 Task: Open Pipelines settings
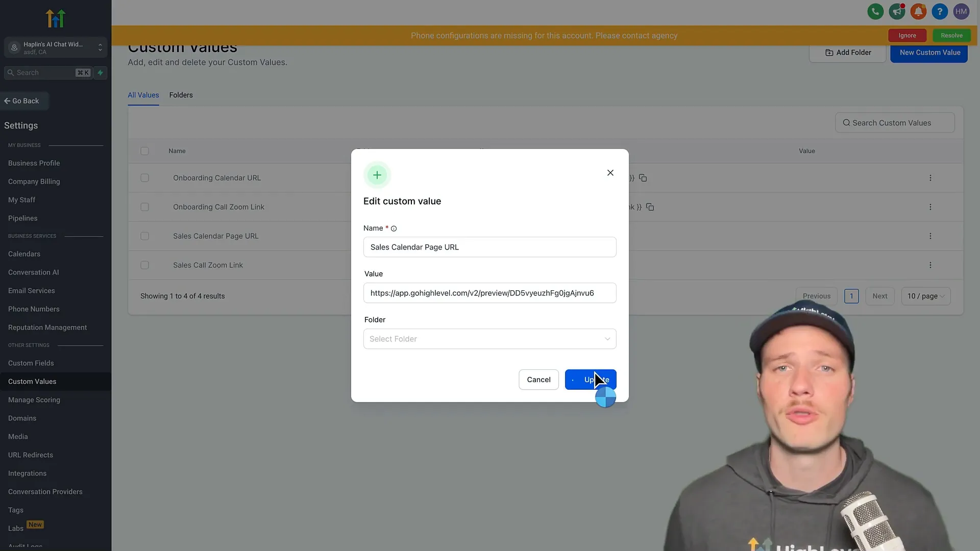click(x=23, y=218)
